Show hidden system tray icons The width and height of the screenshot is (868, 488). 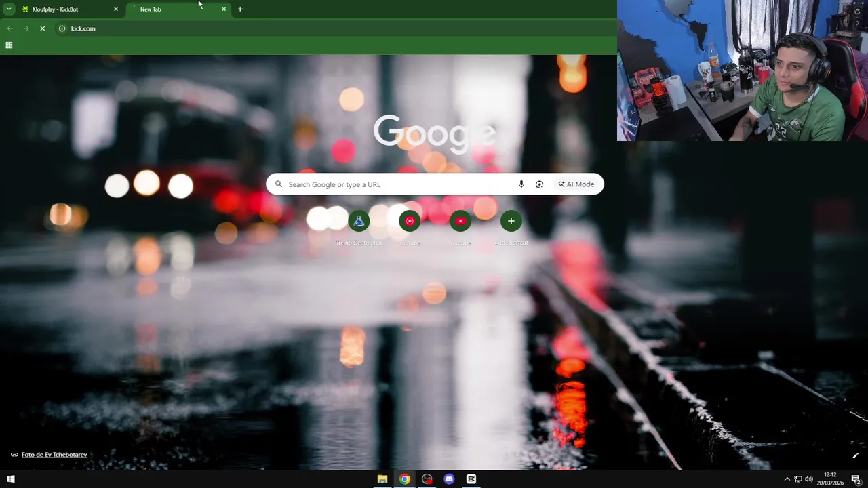pyautogui.click(x=787, y=479)
